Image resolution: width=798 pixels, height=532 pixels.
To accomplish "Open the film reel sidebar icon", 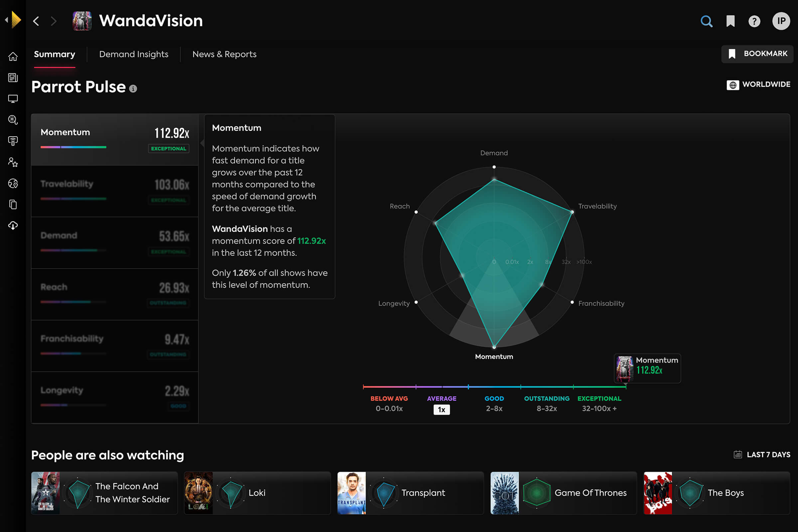I will (13, 120).
